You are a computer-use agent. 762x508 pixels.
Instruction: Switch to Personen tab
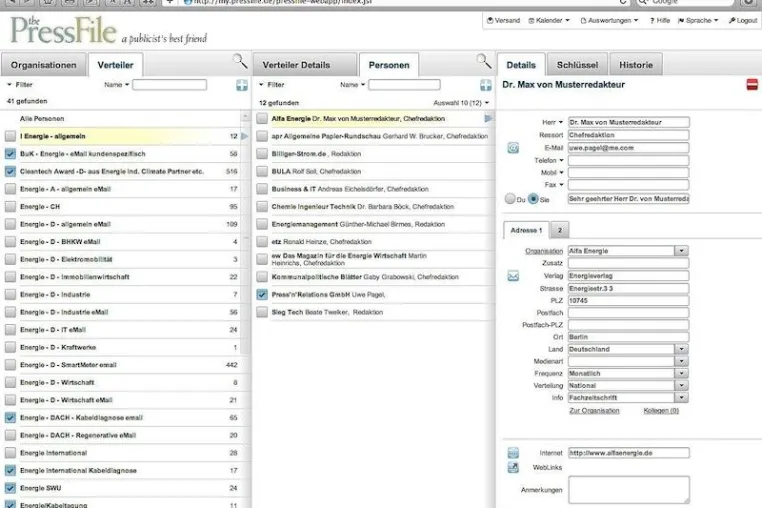tap(389, 65)
